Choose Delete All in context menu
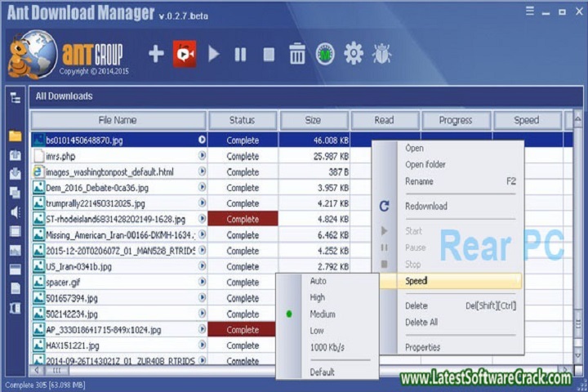 point(421,323)
